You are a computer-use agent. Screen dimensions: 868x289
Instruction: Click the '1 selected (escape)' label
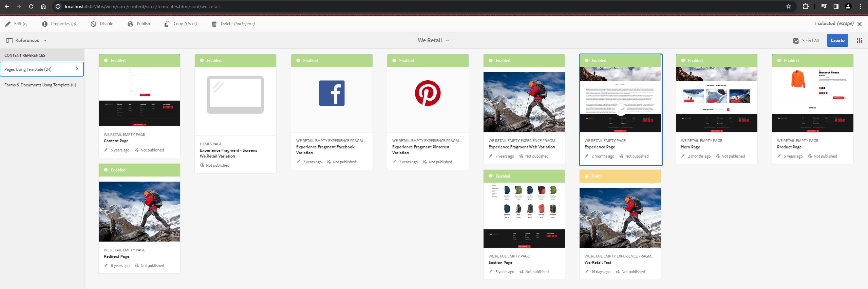(x=834, y=23)
